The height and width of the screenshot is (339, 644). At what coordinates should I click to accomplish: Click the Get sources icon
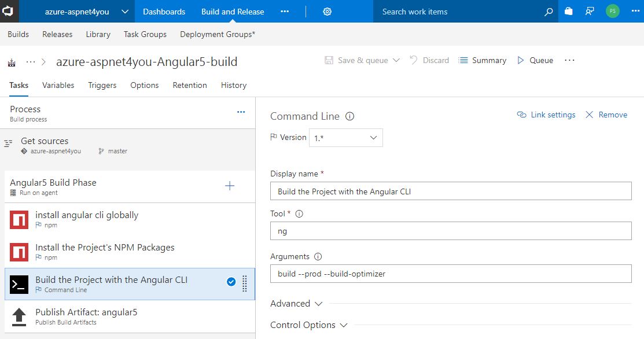point(8,143)
